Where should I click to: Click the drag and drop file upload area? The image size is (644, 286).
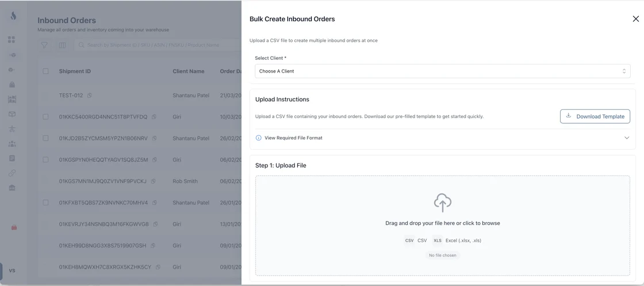(x=442, y=226)
